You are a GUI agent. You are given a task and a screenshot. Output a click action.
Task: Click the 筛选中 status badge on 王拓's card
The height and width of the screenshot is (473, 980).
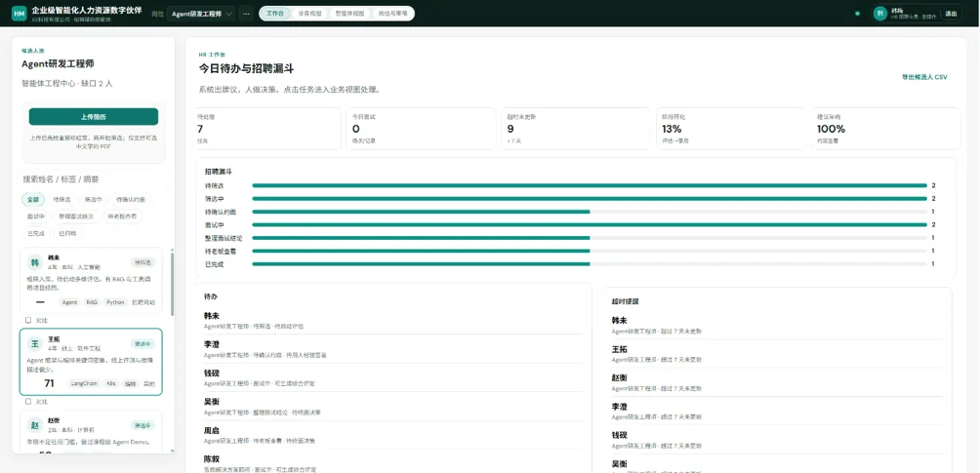point(143,343)
